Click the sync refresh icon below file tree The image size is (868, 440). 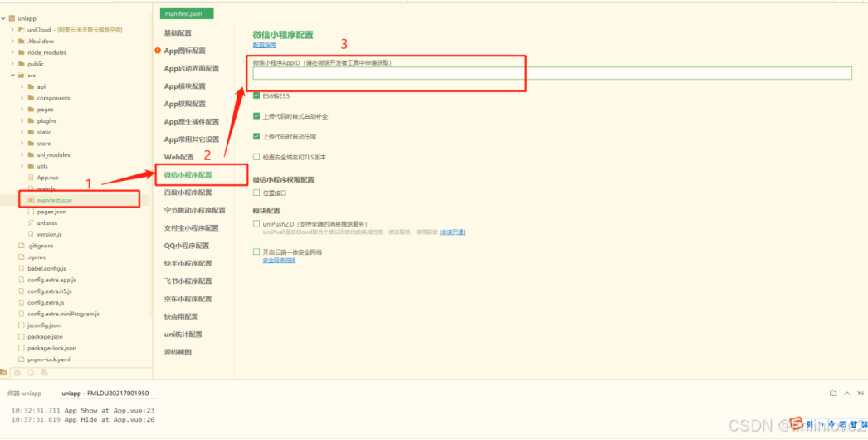(31, 373)
